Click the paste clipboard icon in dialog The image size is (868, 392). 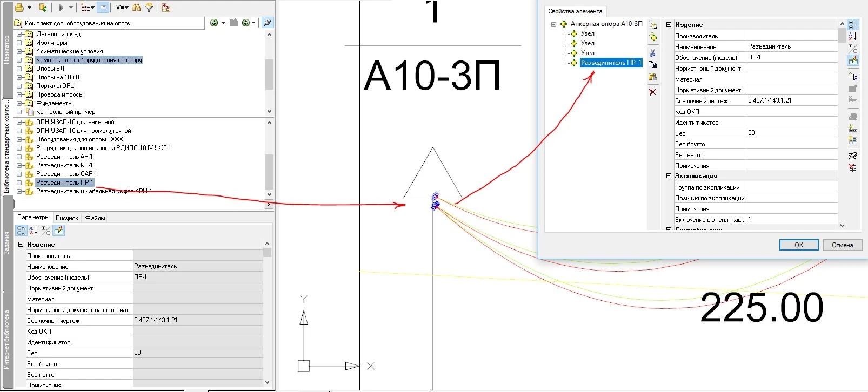(x=653, y=77)
